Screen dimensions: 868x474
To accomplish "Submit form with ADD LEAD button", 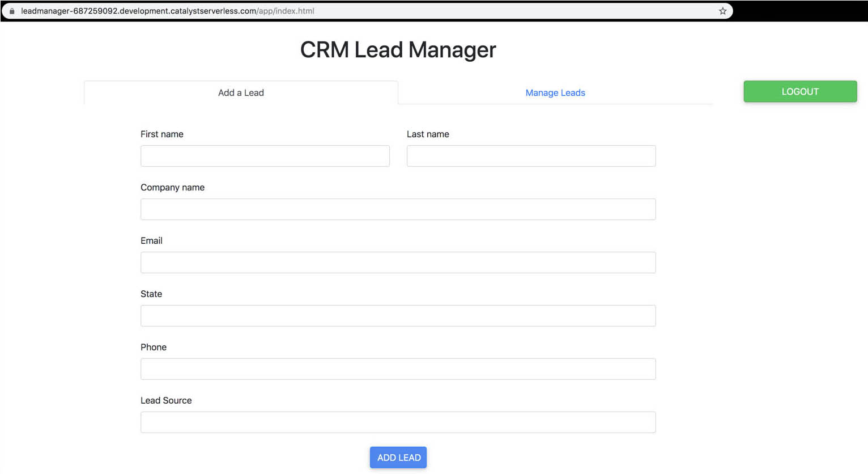I will [398, 458].
